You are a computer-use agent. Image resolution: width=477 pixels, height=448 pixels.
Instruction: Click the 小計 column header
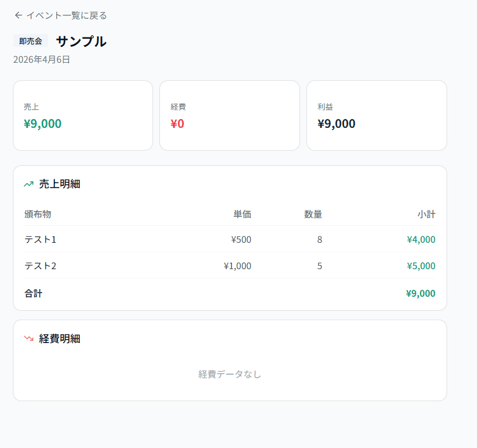tap(426, 214)
